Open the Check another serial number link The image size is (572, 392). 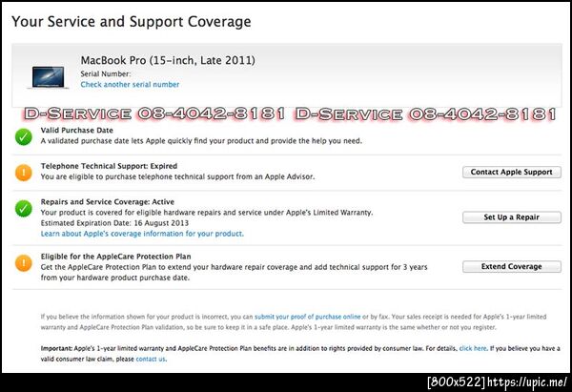130,84
